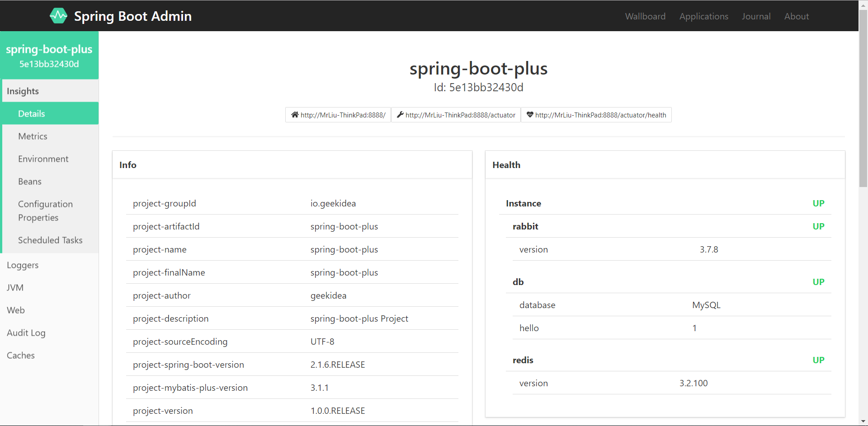Click rabbit version value 3.7.8
Image resolution: width=868 pixels, height=426 pixels.
(x=709, y=249)
